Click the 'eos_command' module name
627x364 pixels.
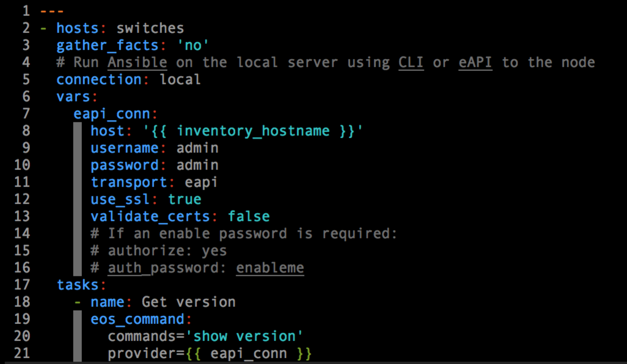137,319
